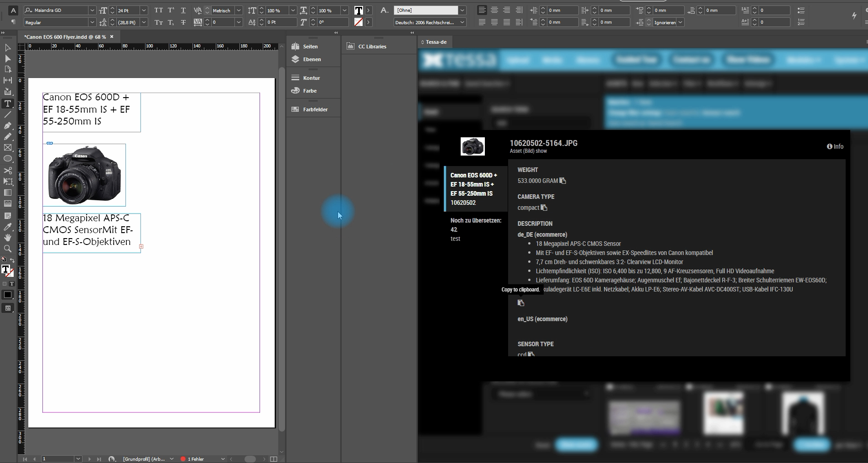Viewport: 868px width, 463px height.
Task: Expand the font size 24 Pt dropdown
Action: point(144,10)
